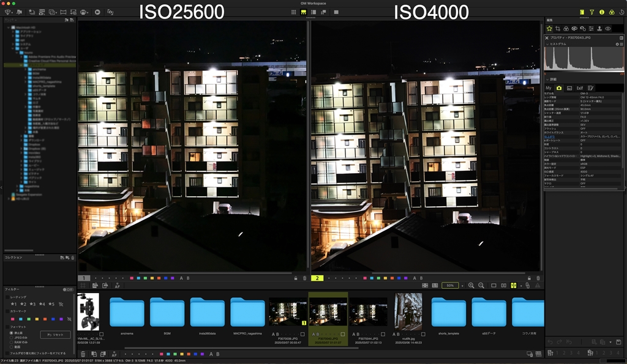
Task: Collapse the 詳細 section chevron
Action: [x=548, y=79]
